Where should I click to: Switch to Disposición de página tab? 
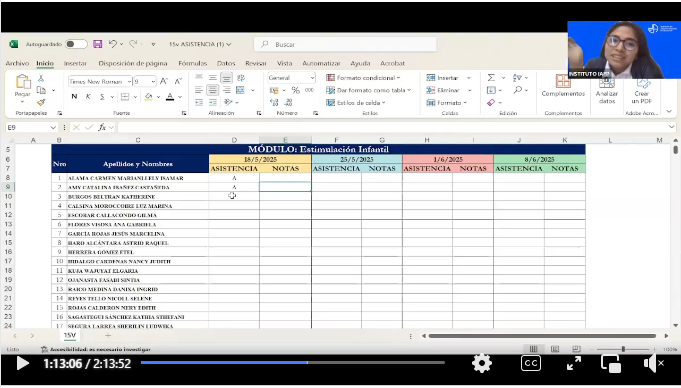point(133,63)
